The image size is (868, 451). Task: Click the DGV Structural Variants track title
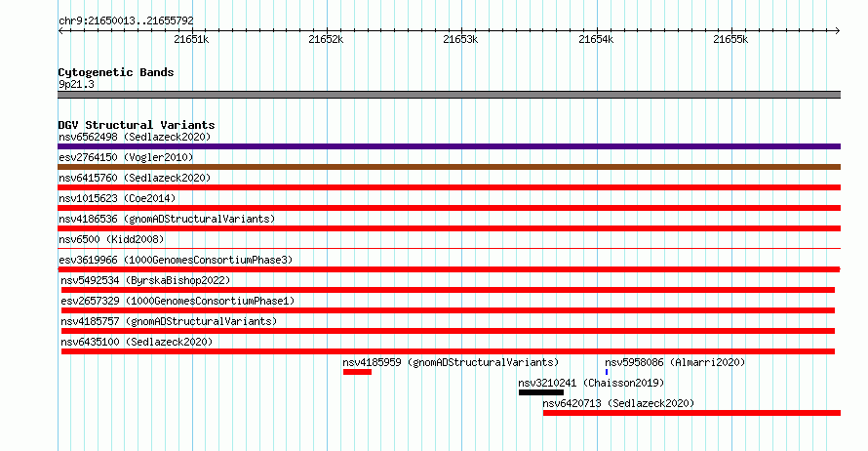137,125
